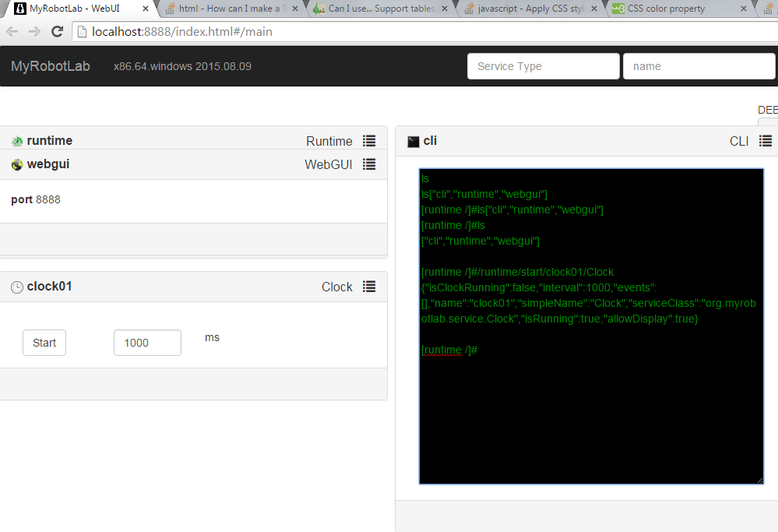778x532 pixels.
Task: Click the cli terminal icon
Action: (414, 142)
